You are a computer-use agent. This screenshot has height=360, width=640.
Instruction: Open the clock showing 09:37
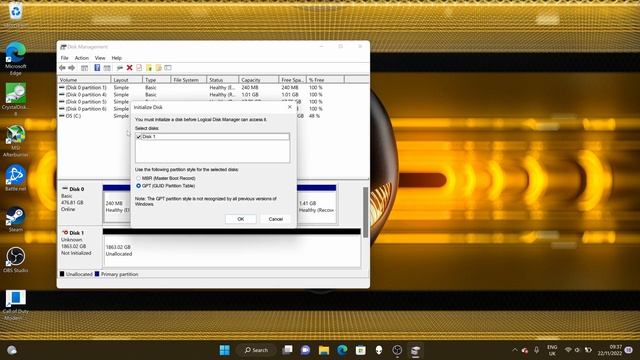pos(610,350)
